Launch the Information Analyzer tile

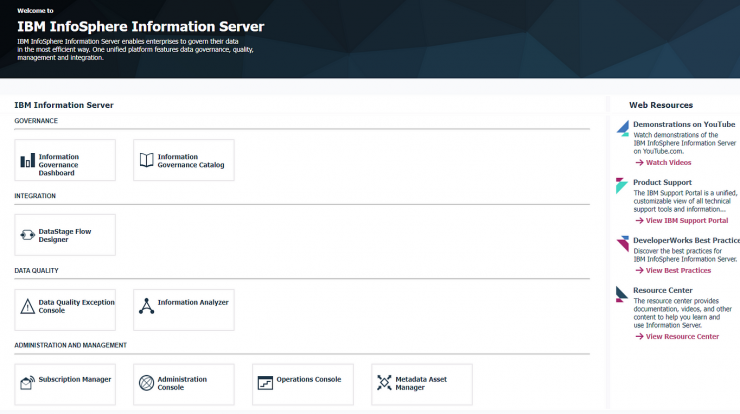click(184, 310)
